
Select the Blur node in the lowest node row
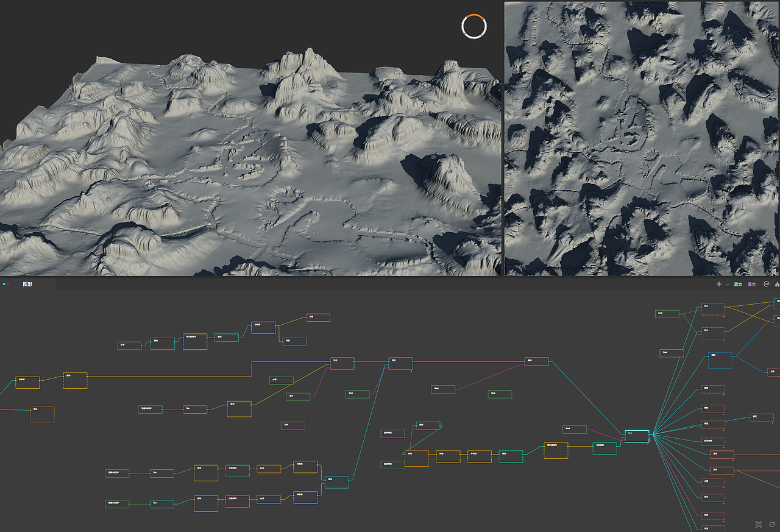[x=162, y=504]
